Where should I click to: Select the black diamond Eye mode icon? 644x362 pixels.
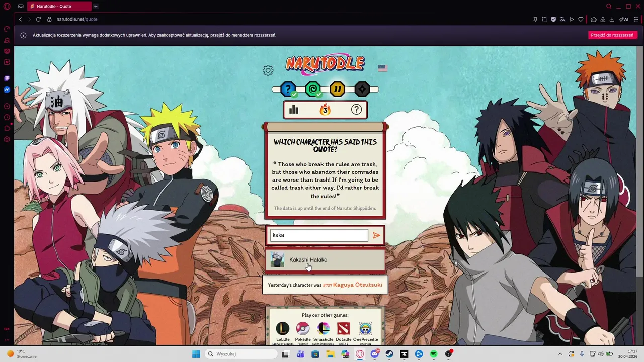click(x=362, y=90)
